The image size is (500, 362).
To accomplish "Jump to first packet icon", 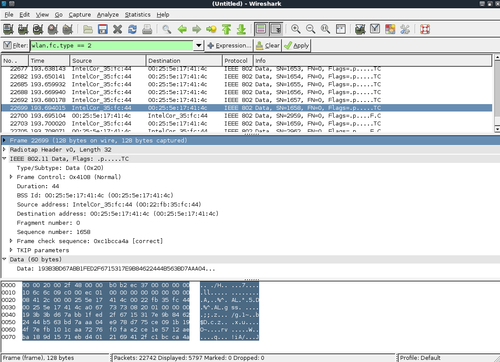I will (x=226, y=29).
